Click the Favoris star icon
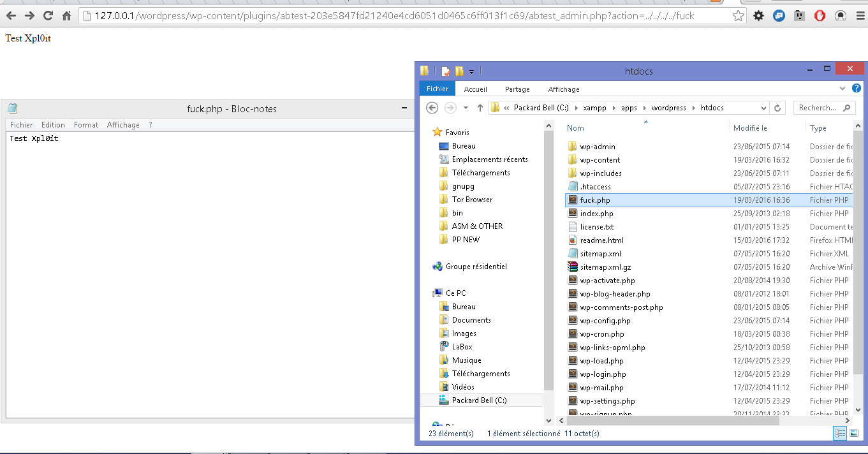This screenshot has height=454, width=868. 438,133
